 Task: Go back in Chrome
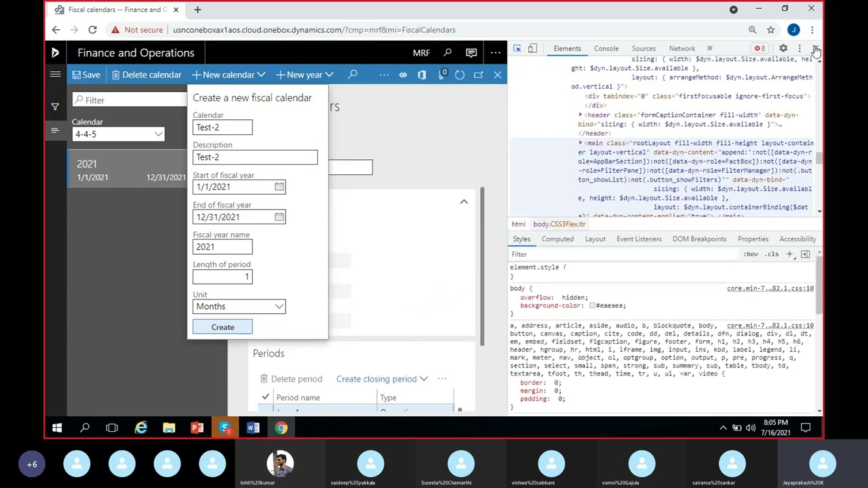pos(56,30)
